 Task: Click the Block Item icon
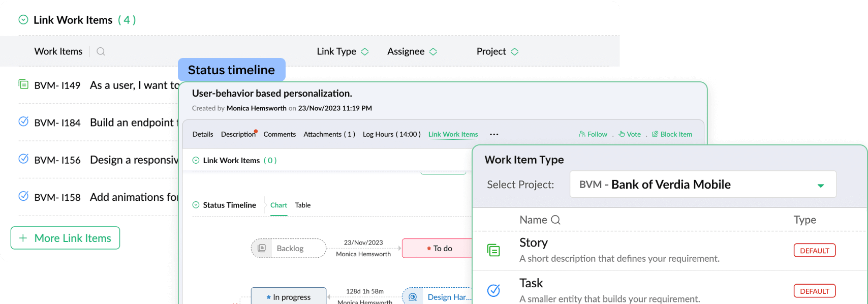click(x=655, y=134)
